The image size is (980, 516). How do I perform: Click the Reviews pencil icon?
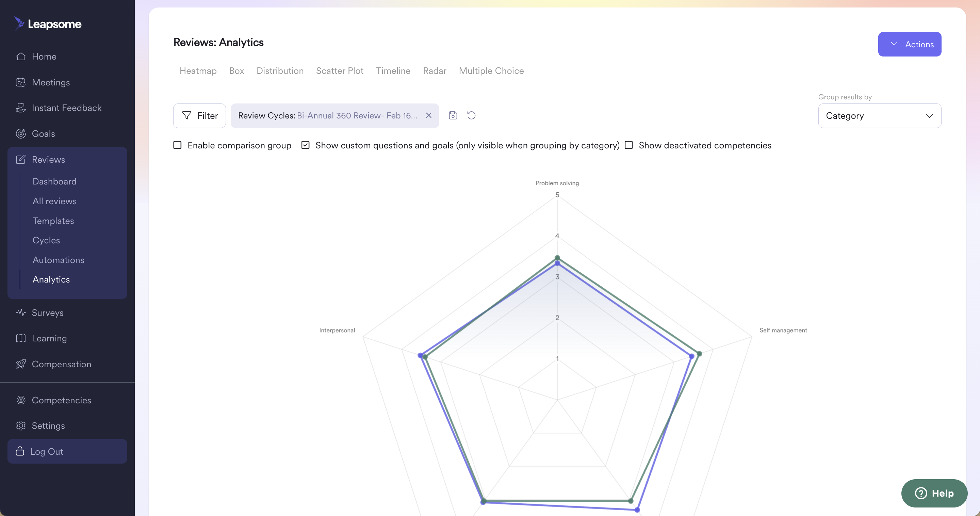pos(21,159)
